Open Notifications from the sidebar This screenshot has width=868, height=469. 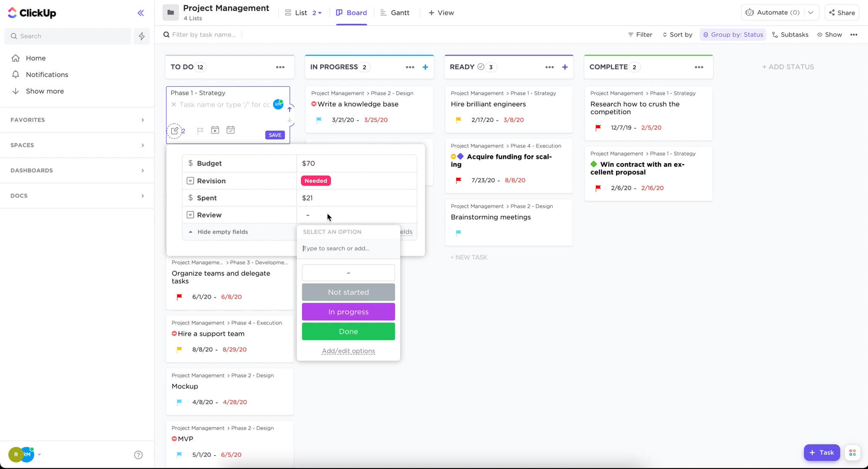pos(47,74)
